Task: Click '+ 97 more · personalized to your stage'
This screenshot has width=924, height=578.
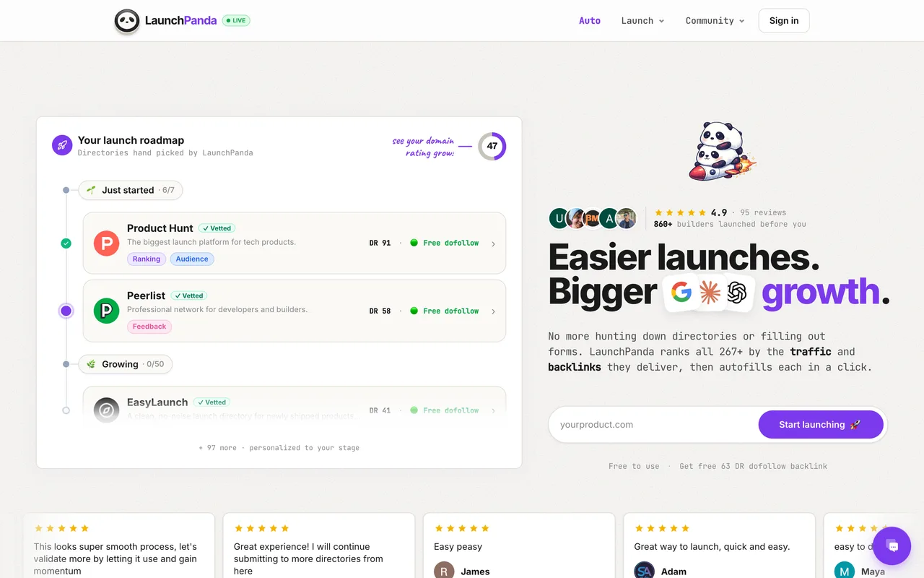Action: point(279,448)
